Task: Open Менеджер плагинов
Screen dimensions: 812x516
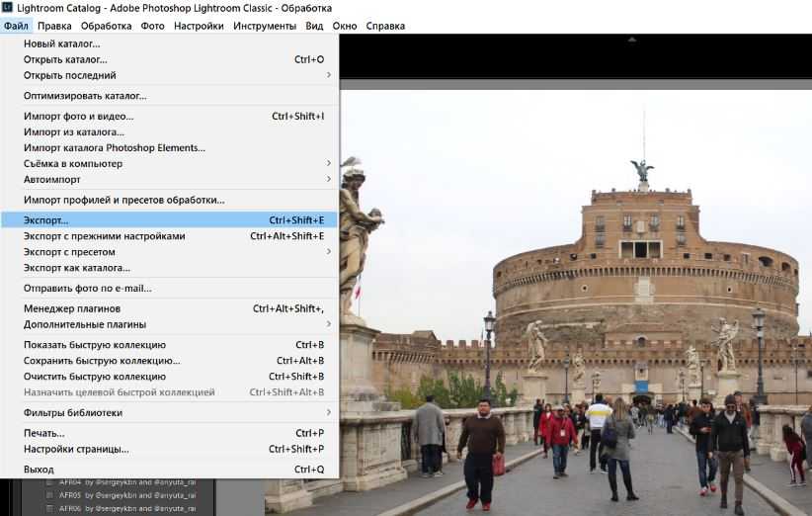Action: tap(72, 308)
